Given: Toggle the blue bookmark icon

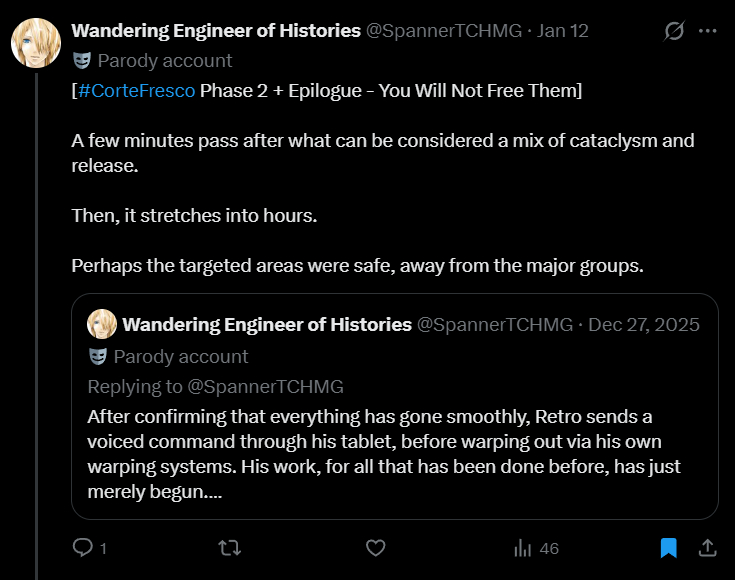Looking at the screenshot, I should tap(668, 548).
